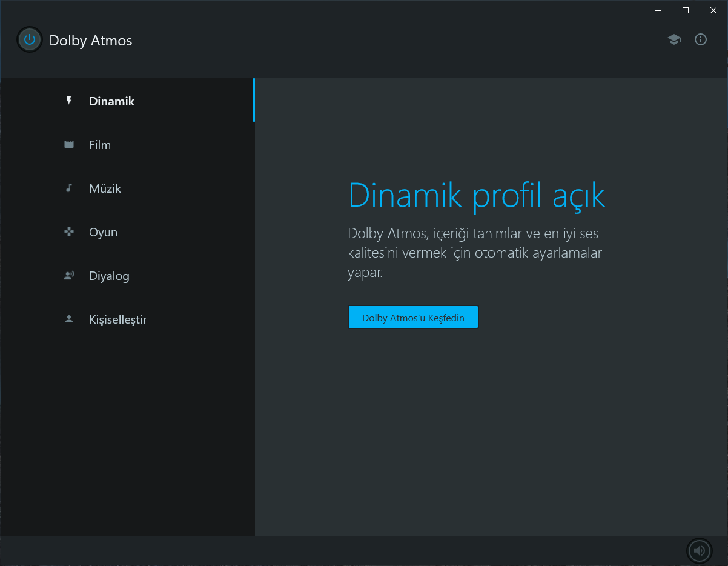Click the music note Müzik icon

(69, 188)
